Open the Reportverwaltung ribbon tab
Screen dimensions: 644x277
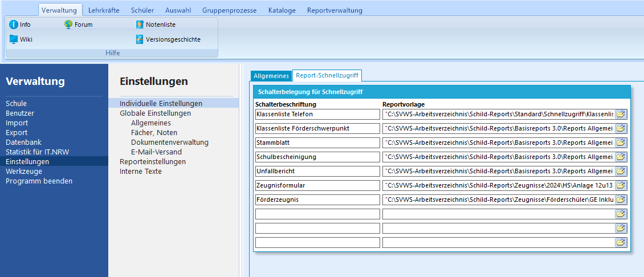(335, 10)
